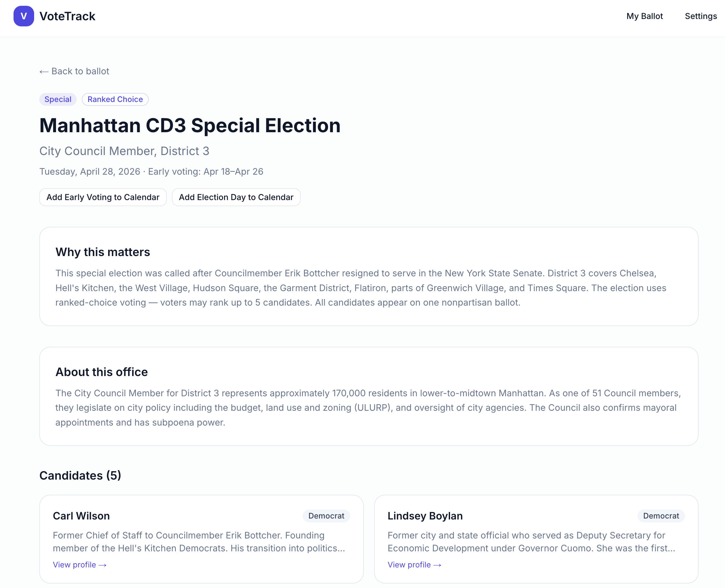View Lindsey Boylan's profile link

coord(414,565)
